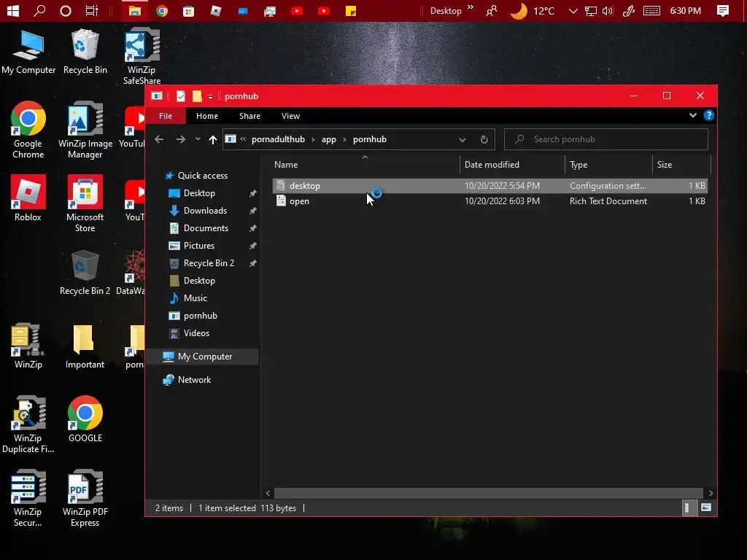Viewport: 747px width, 560px height.
Task: Open the Windows Start menu
Action: click(13, 10)
